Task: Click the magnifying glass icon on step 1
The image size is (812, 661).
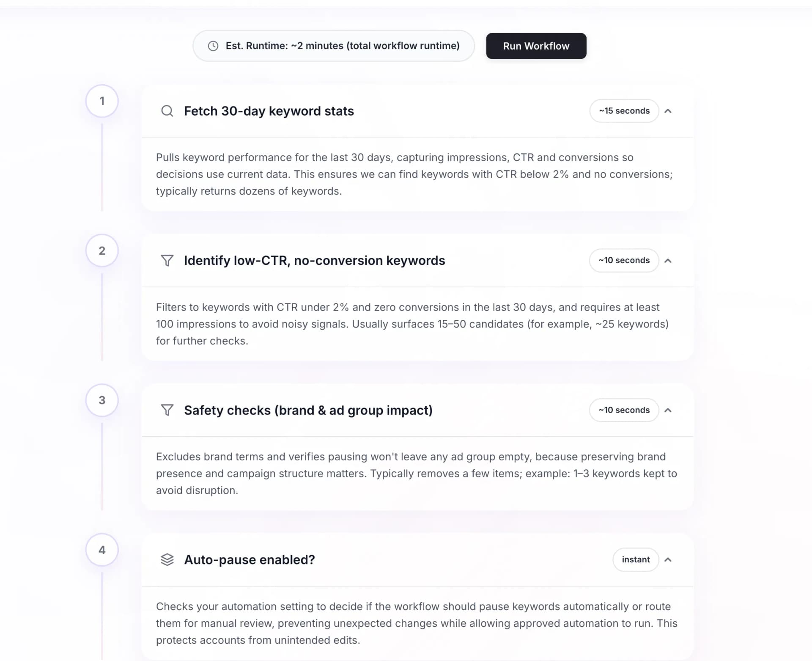Action: tap(167, 111)
